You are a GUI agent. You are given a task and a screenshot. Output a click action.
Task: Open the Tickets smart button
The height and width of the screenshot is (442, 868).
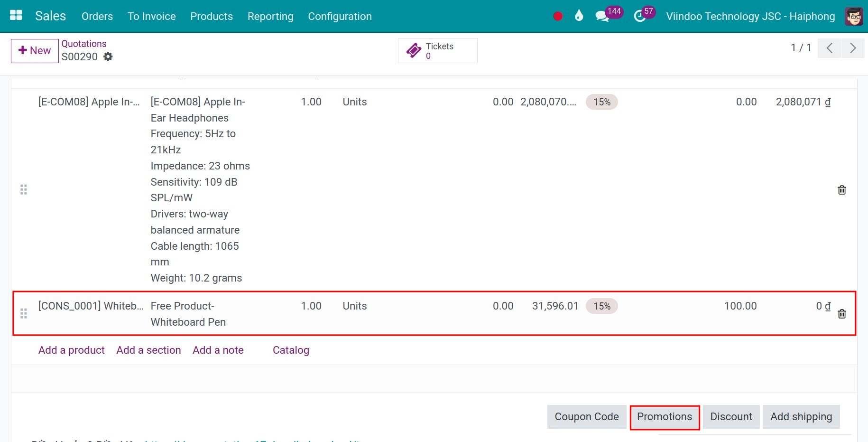[x=438, y=51]
